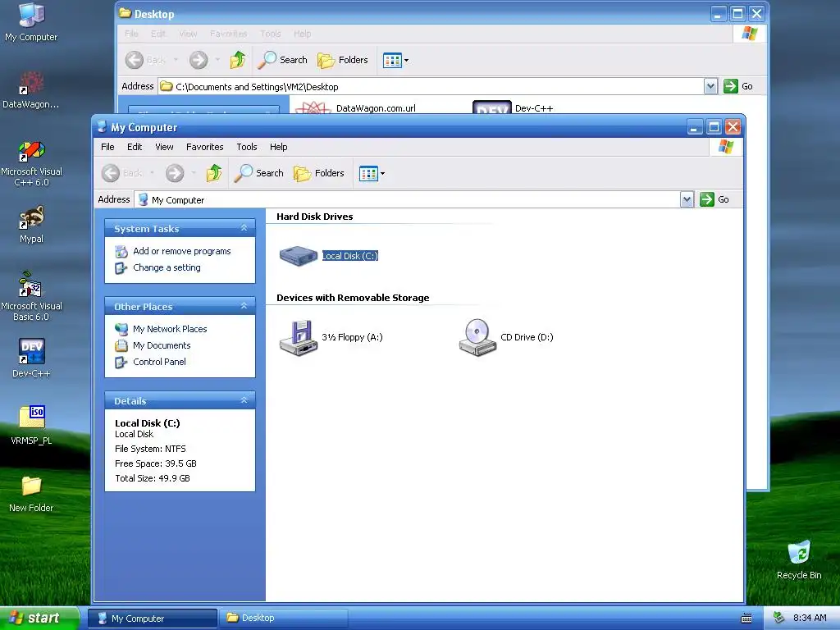Click taskbar clock showing 8:34 AM
840x630 pixels.
810,619
